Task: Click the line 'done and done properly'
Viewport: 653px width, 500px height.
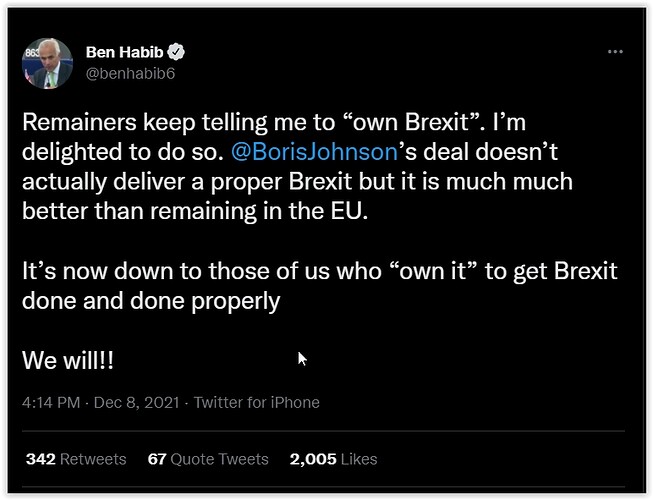Action: pos(151,301)
